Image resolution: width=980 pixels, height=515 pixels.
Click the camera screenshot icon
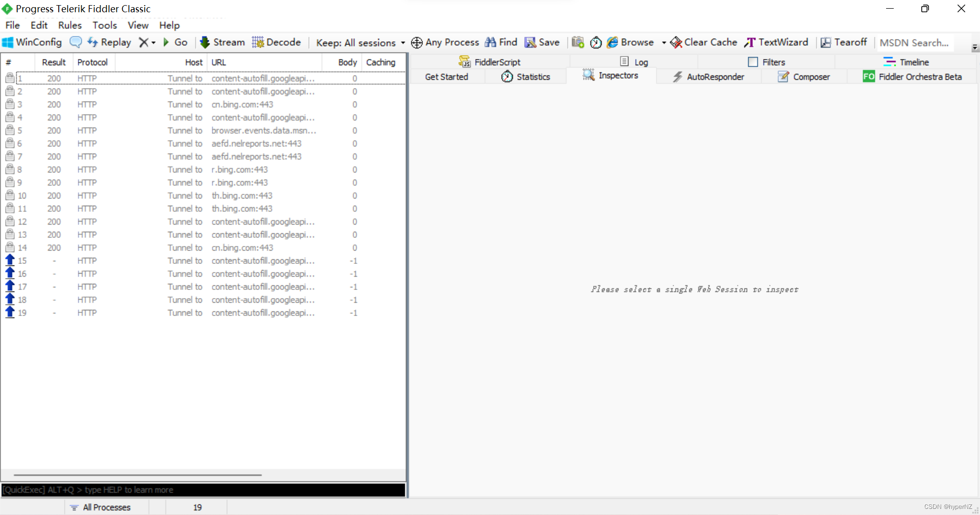[x=578, y=42]
